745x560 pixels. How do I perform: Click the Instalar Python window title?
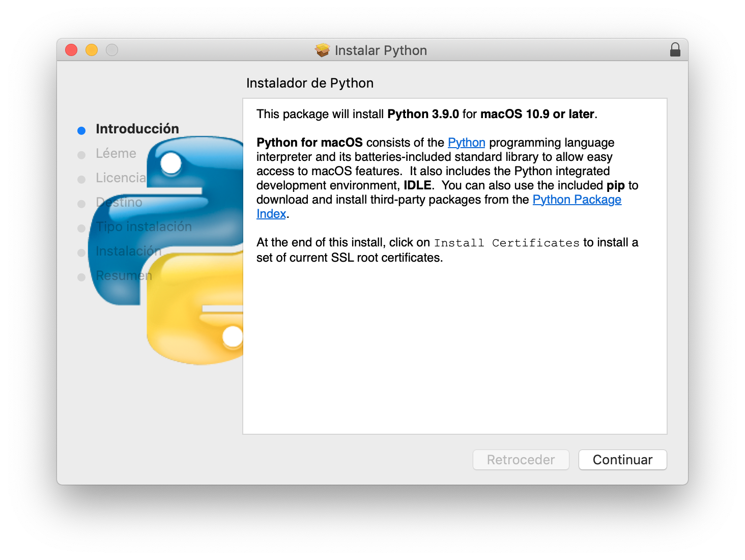381,50
